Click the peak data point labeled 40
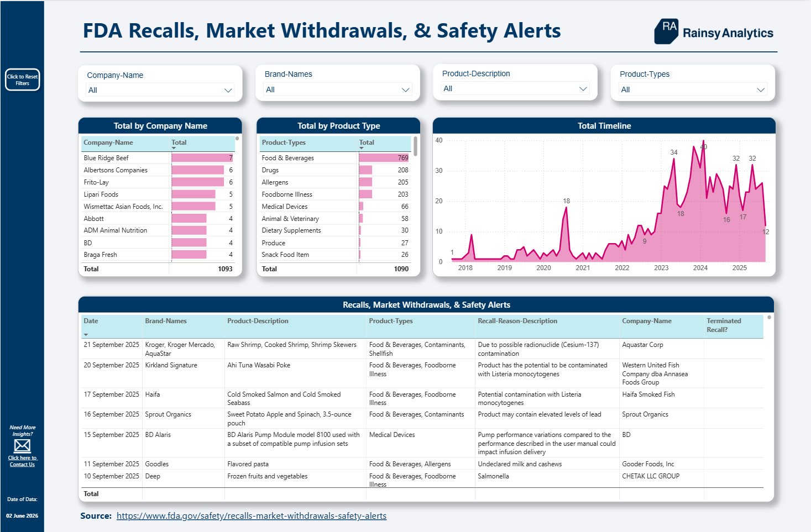 703,141
